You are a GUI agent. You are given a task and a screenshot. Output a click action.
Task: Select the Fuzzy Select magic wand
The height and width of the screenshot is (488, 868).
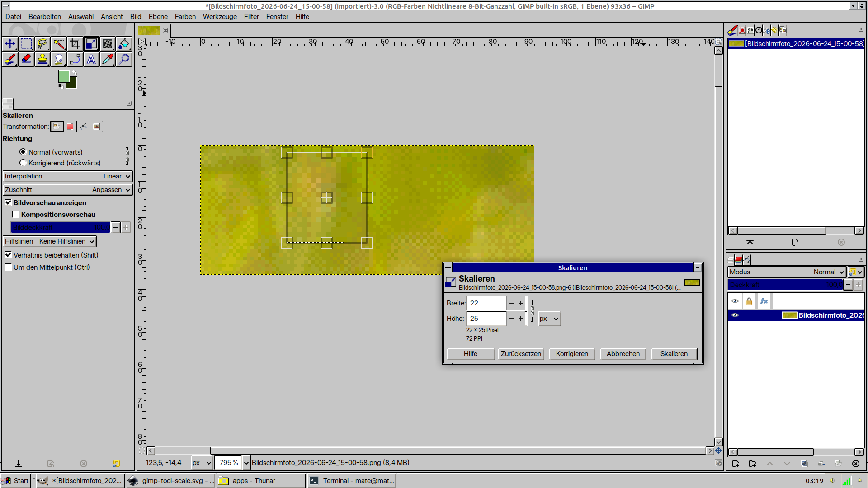59,44
